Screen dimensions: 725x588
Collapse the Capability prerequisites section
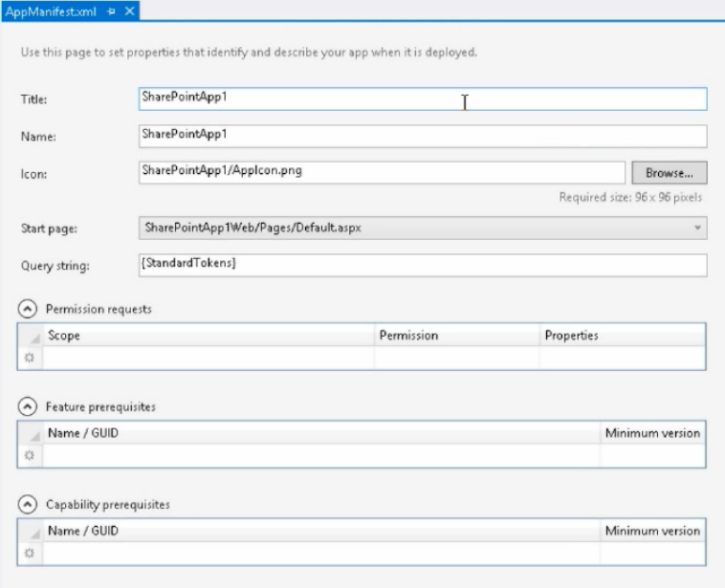click(x=28, y=504)
